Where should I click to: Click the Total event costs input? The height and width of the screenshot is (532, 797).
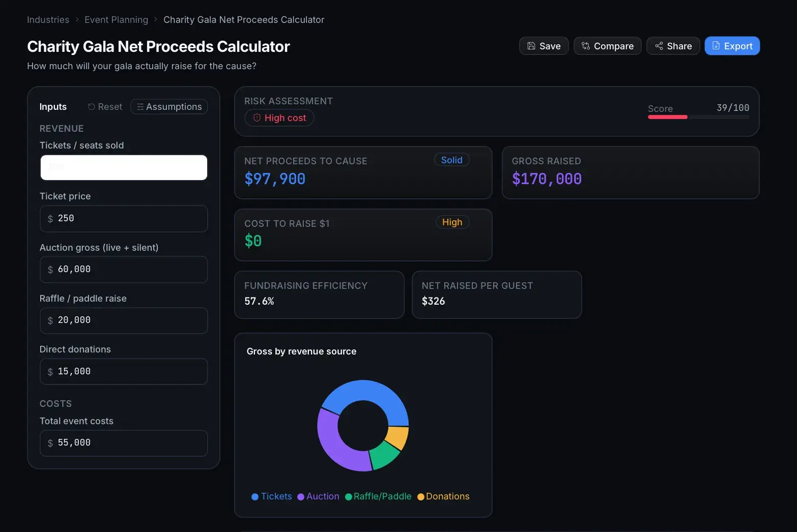pos(124,443)
